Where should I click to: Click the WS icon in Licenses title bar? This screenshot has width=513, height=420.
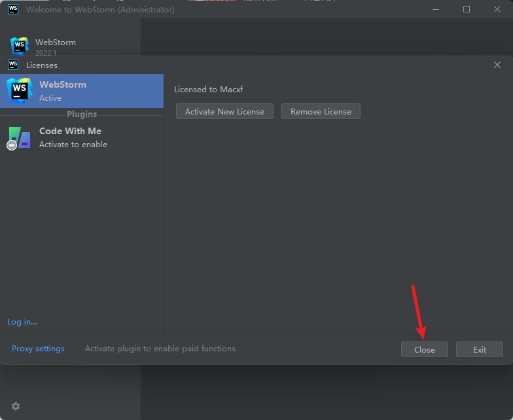[13, 65]
